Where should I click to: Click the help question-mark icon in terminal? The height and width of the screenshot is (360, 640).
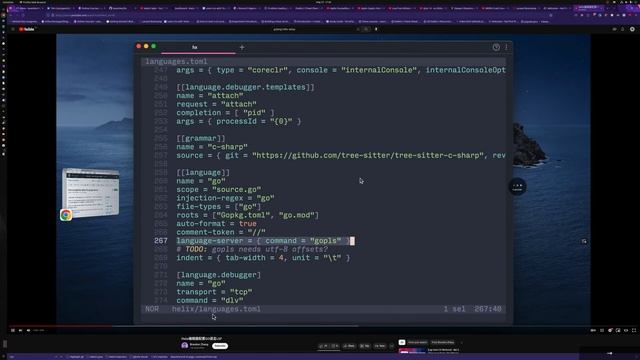point(496,47)
